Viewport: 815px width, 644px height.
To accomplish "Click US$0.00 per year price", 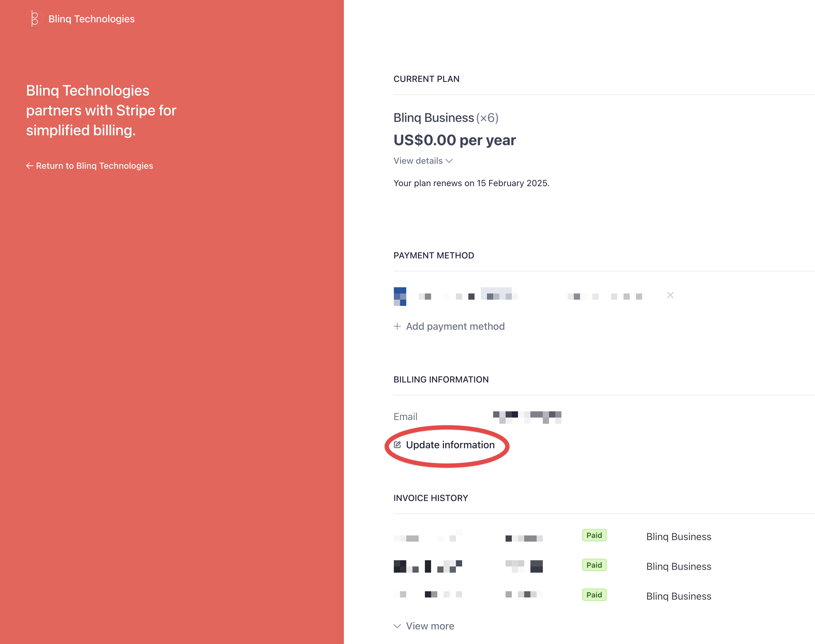I will point(455,140).
